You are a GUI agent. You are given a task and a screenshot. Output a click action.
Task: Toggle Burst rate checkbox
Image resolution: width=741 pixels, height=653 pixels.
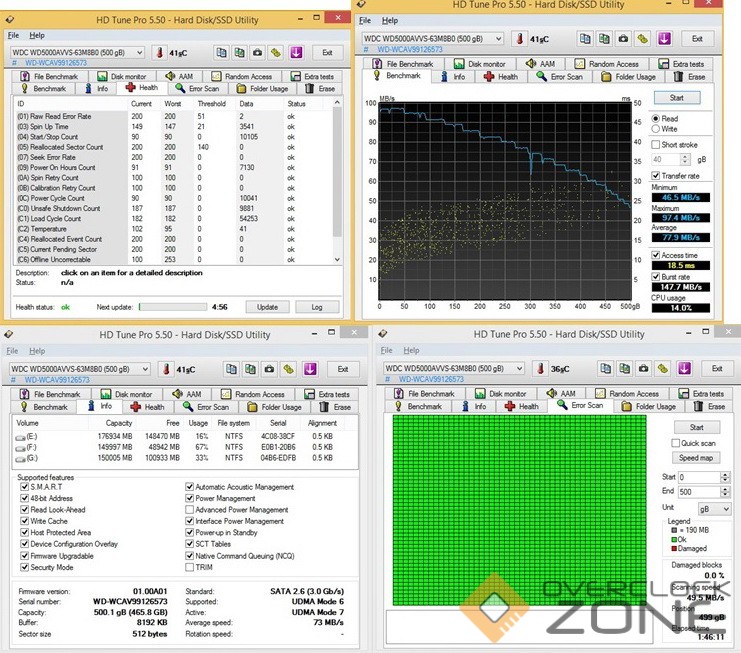pyautogui.click(x=655, y=277)
